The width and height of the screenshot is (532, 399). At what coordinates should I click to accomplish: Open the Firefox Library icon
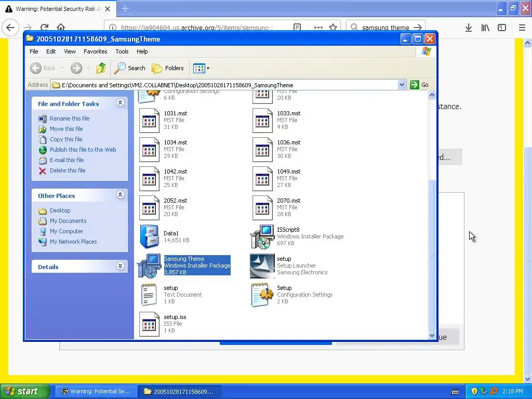click(485, 28)
